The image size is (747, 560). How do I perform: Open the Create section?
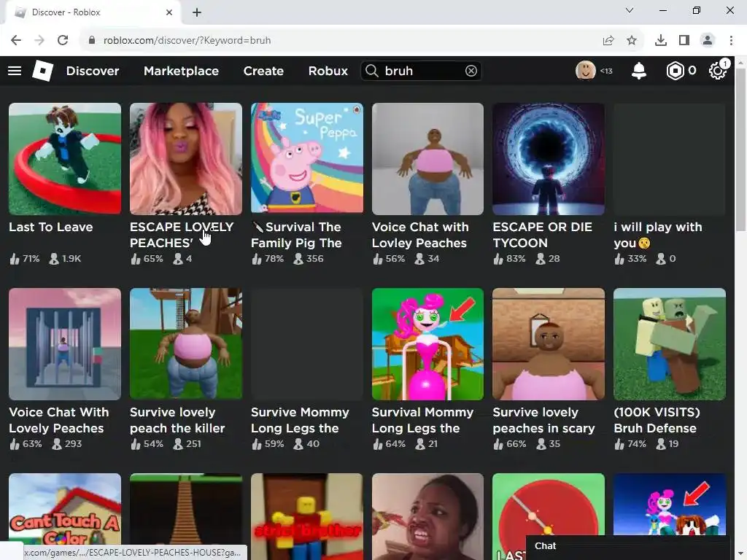(x=263, y=71)
